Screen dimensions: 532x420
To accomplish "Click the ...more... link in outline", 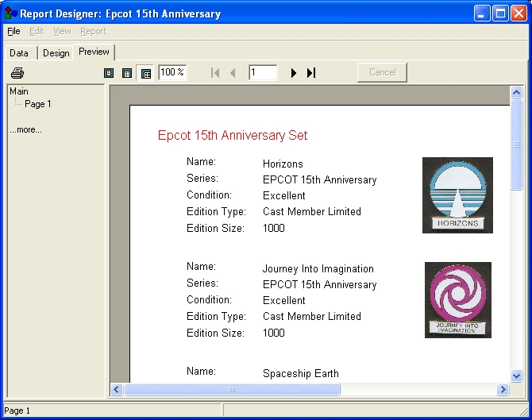I will coord(25,129).
